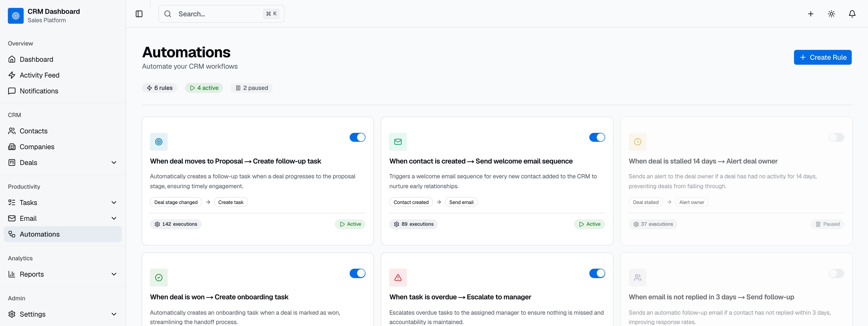Click the Settings gear icon

12,314
